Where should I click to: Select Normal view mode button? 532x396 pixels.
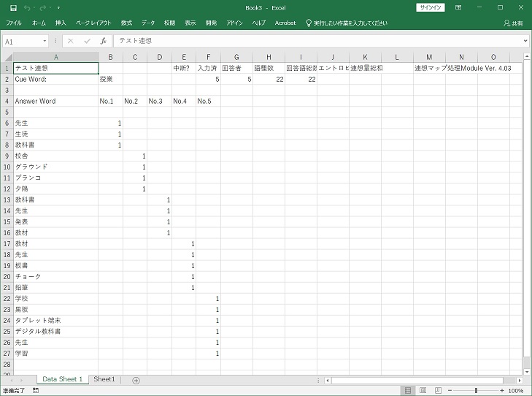pos(409,391)
